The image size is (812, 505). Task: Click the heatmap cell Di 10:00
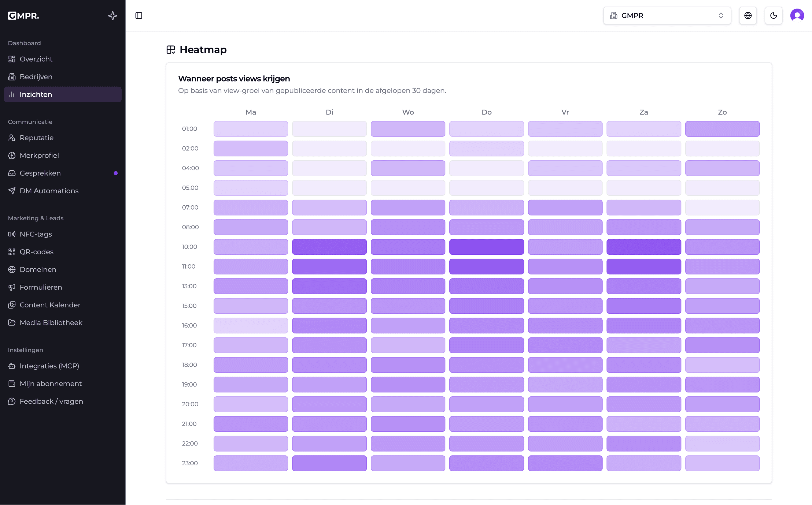[329, 247]
